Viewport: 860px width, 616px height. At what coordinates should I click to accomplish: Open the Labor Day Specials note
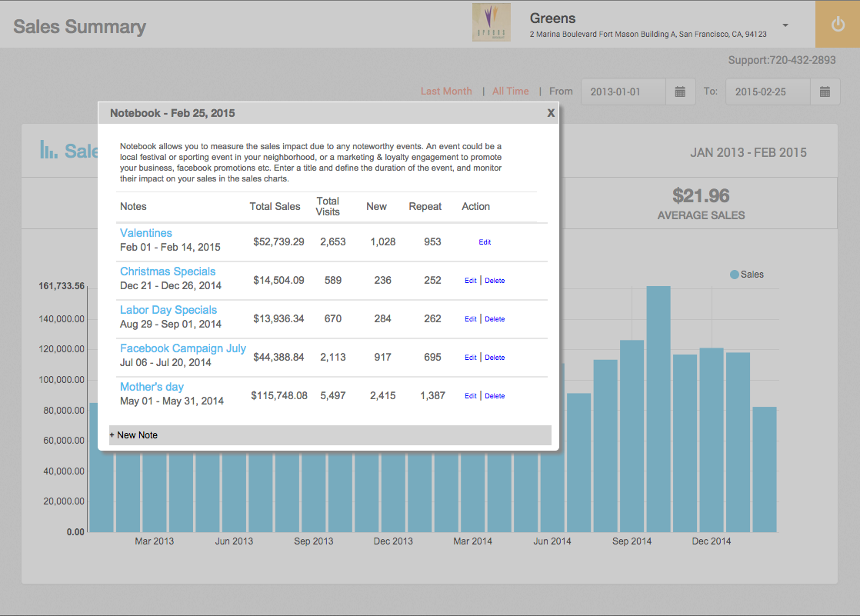click(x=168, y=309)
